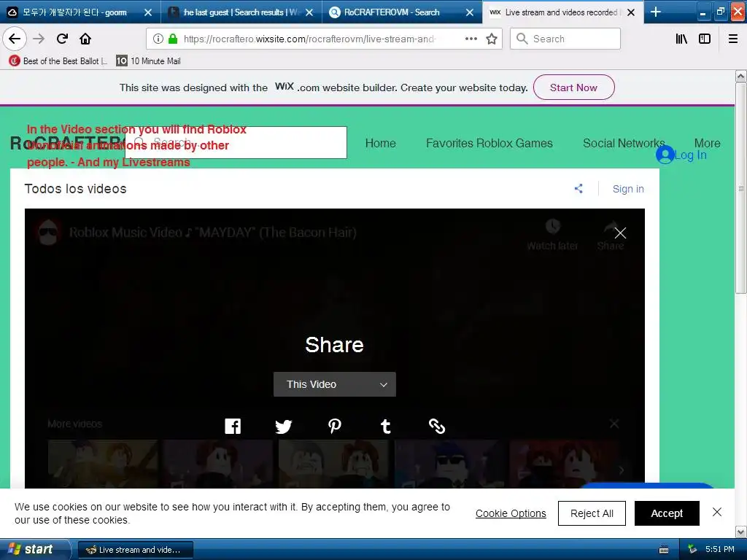Dismiss the cookie banner with X

click(x=716, y=512)
